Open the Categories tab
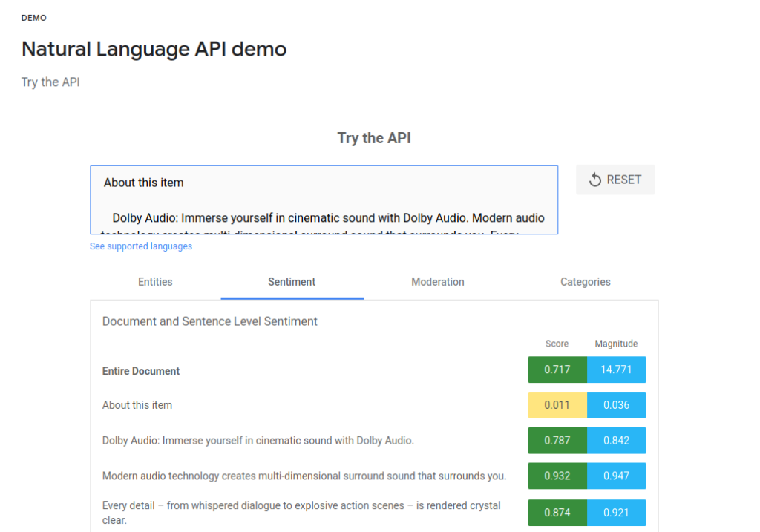 coord(585,282)
